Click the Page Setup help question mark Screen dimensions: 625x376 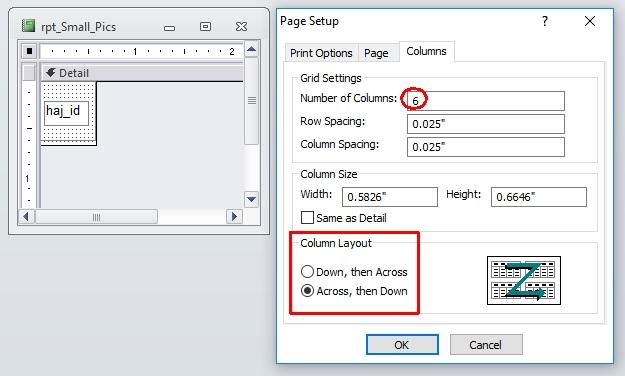tap(545, 21)
